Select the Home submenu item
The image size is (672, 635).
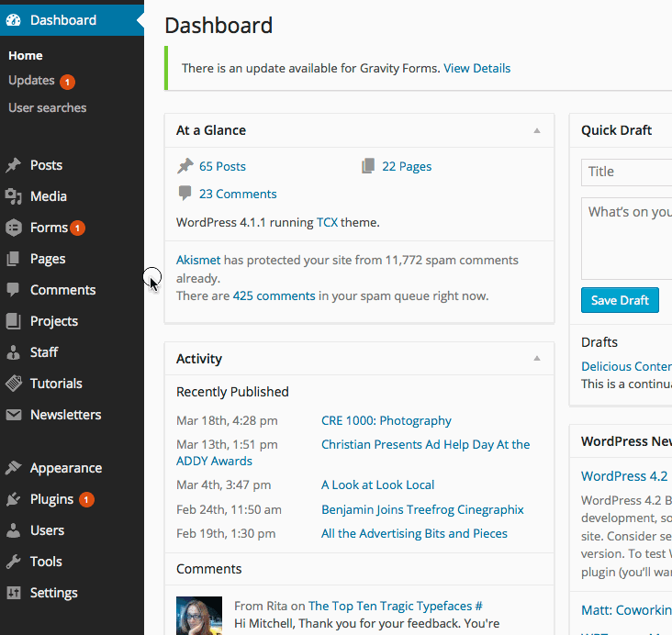point(26,56)
